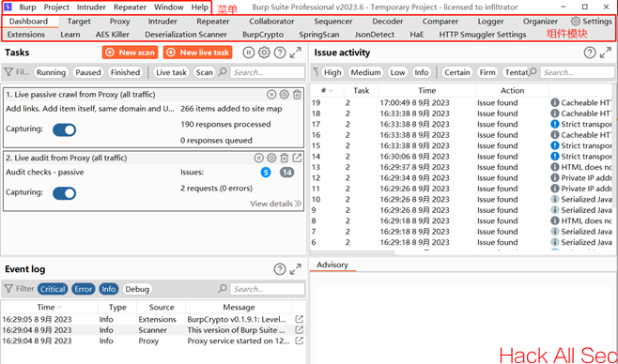Toggle the Critical event log filter
The image size is (618, 364).
(x=53, y=289)
